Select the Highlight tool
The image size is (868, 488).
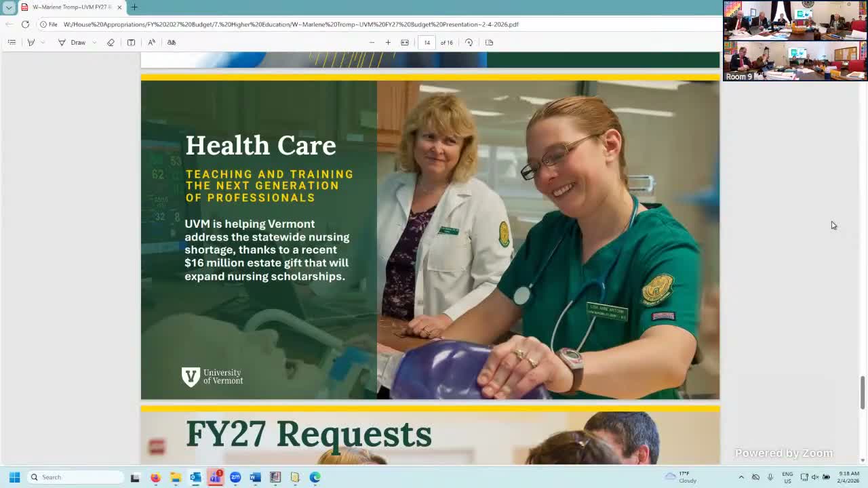click(x=31, y=42)
